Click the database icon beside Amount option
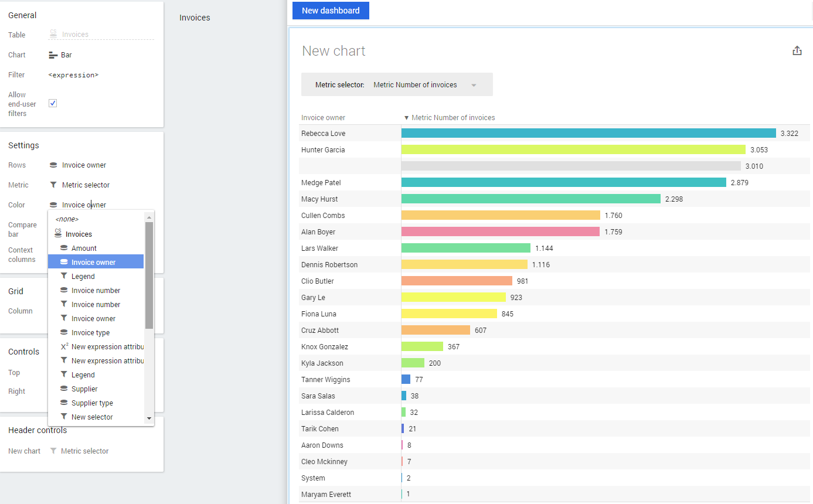 pos(64,248)
